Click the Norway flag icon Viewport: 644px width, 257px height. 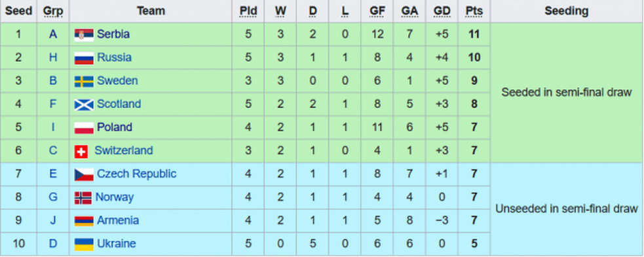[83, 198]
